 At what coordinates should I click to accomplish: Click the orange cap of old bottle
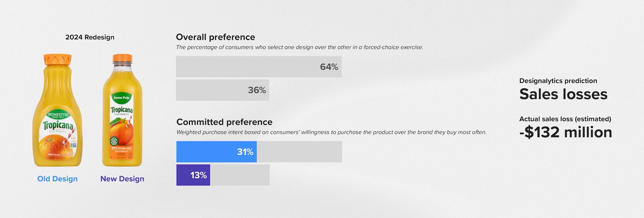[57, 59]
